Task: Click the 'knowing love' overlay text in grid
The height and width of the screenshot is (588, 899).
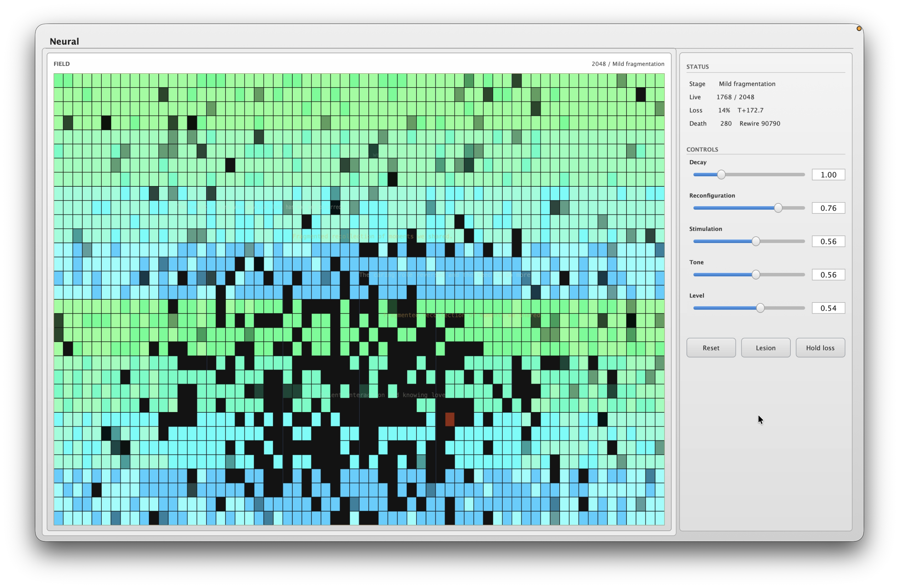Action: tap(423, 395)
